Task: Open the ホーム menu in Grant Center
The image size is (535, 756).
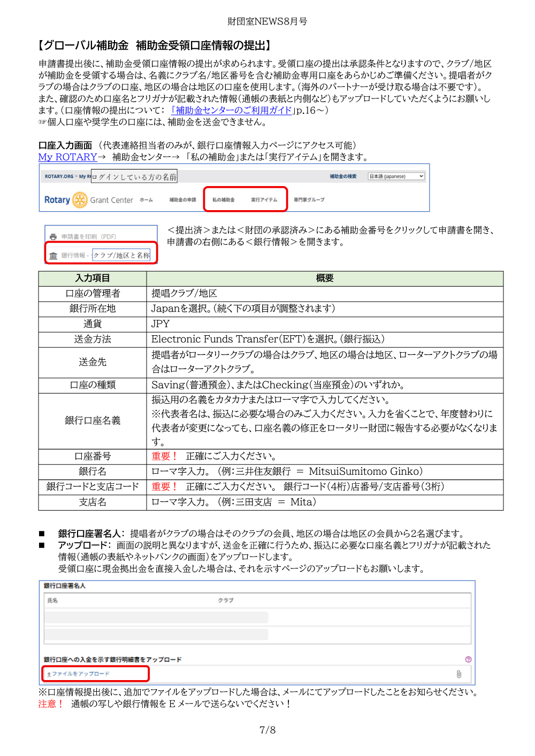Action: point(146,200)
